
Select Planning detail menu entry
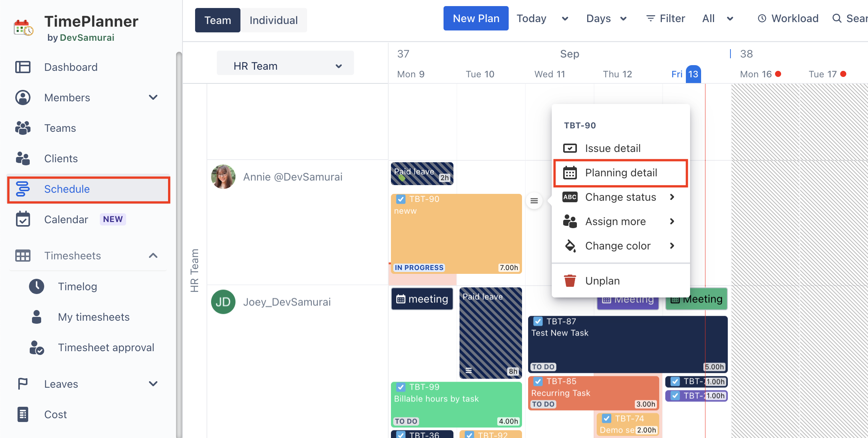(620, 173)
